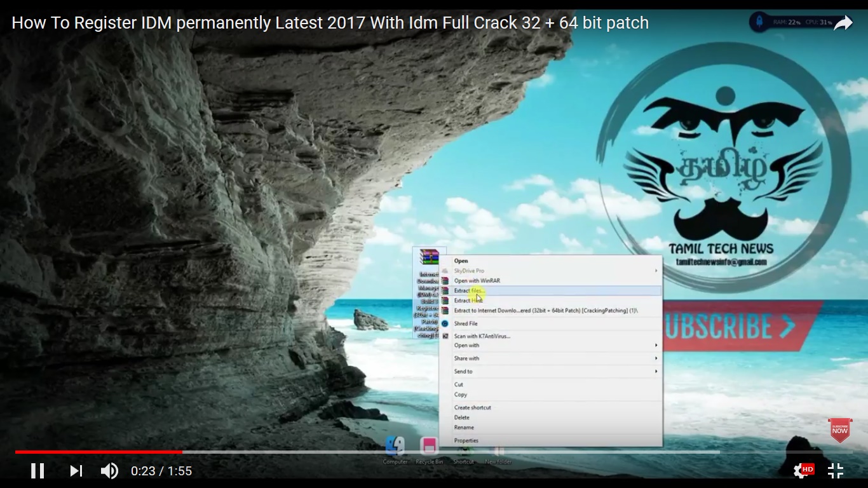Click the WinRAR icon beside Extract Here
The width and height of the screenshot is (868, 488).
pyautogui.click(x=445, y=301)
